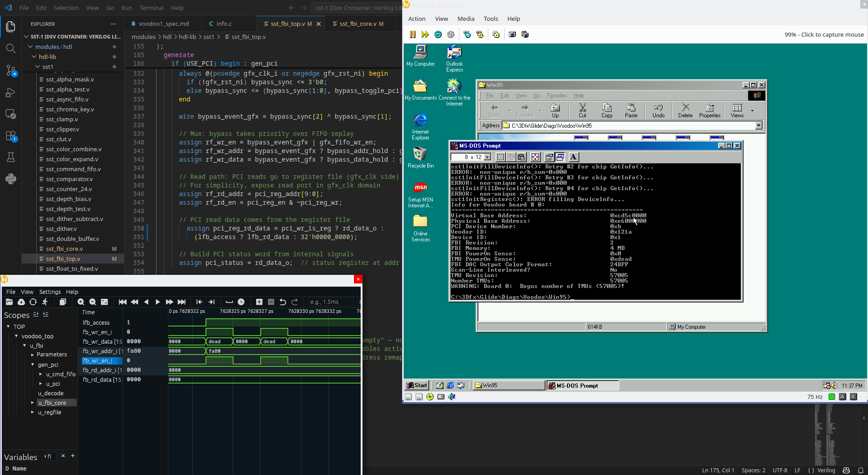This screenshot has width=868, height=475.
Task: Open Extensions view in VS Code sidebar
Action: (x=11, y=136)
